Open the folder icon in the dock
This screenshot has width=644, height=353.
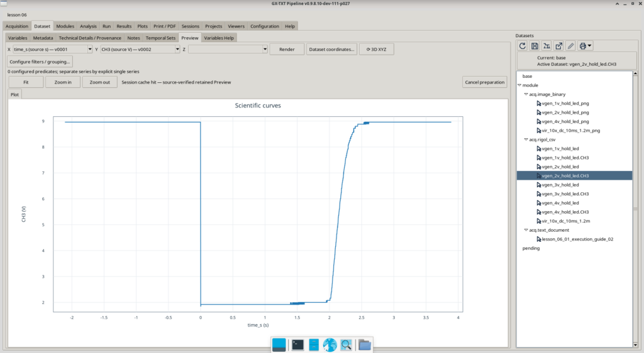pyautogui.click(x=364, y=345)
